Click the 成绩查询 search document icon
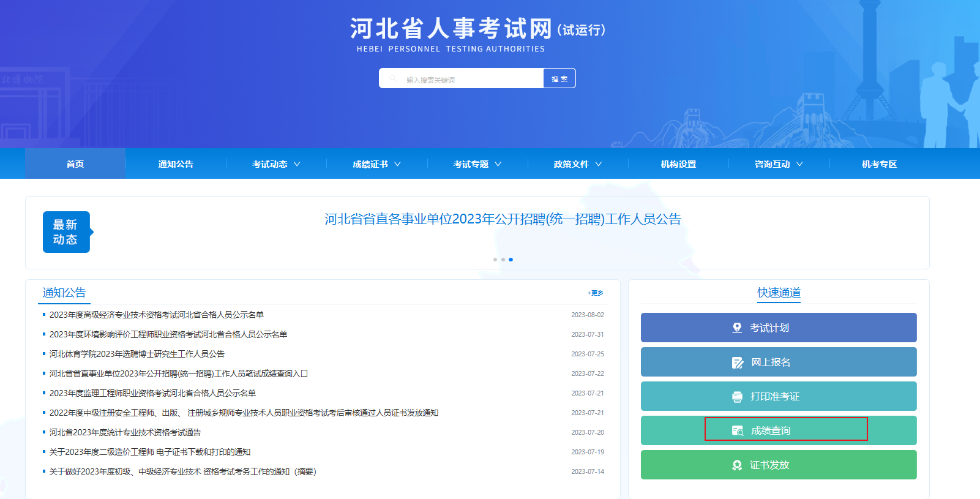The height and width of the screenshot is (499, 980). (x=738, y=431)
